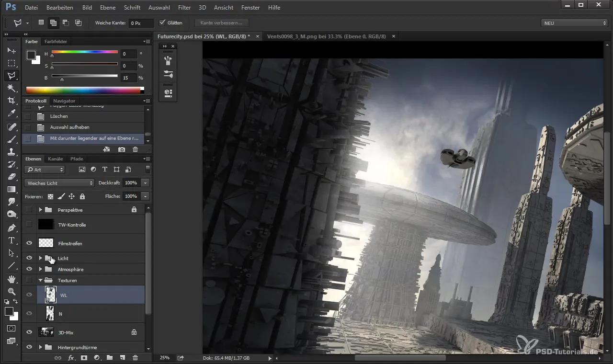Expand the Hintergrundtürme group
The height and width of the screenshot is (364, 613).
pos(41,347)
